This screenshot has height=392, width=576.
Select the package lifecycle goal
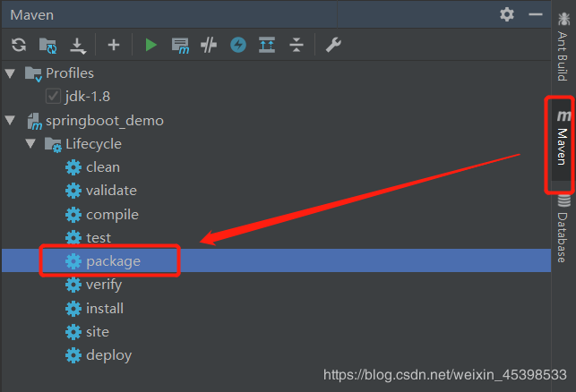[103, 261]
